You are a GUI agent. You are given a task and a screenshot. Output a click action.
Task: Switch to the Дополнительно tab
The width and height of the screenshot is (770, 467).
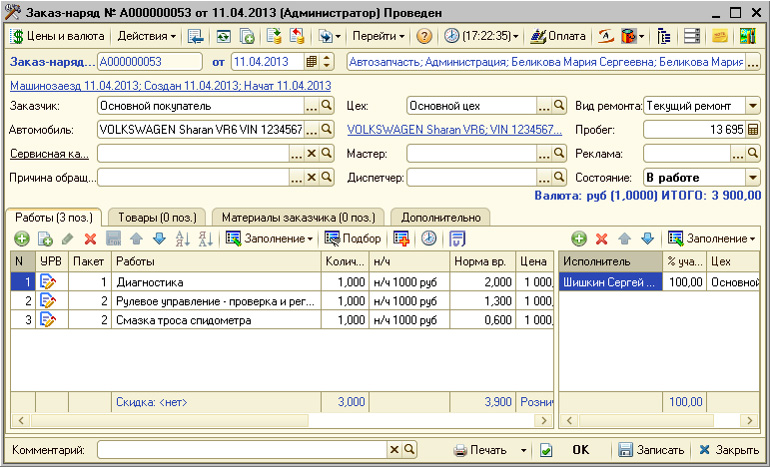pos(440,218)
